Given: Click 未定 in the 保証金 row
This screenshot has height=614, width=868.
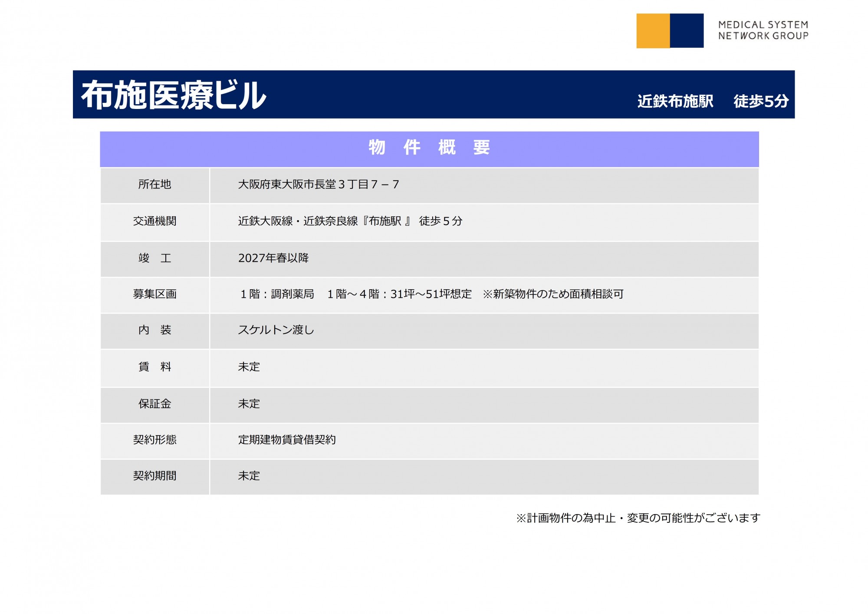Looking at the screenshot, I should pyautogui.click(x=249, y=404).
